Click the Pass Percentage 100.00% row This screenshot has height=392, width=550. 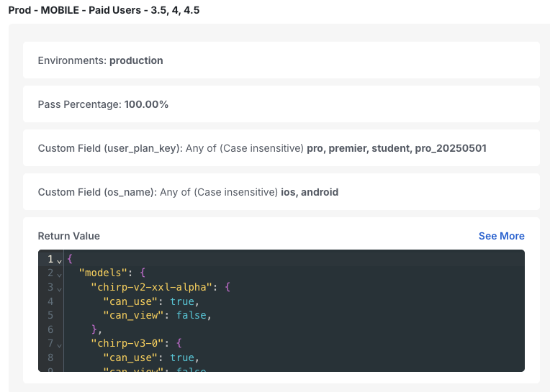pos(281,104)
